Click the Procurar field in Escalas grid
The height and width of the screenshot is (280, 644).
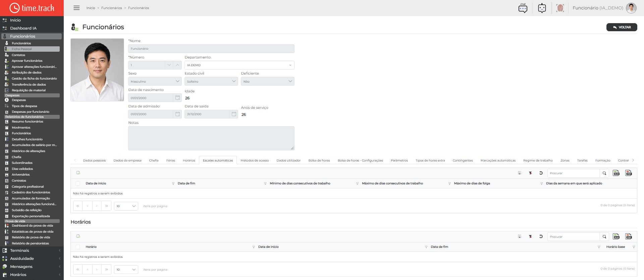[574, 173]
